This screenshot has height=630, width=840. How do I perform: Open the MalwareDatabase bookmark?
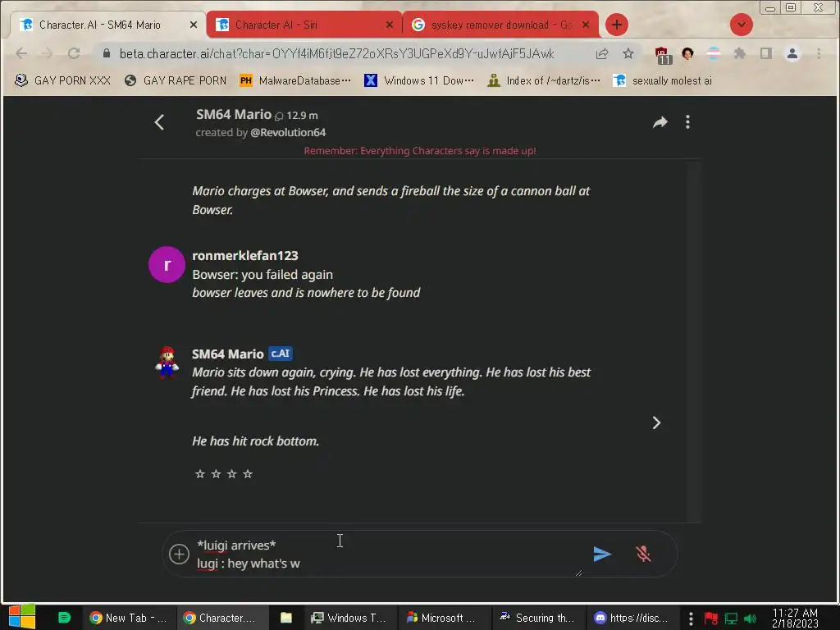(295, 80)
